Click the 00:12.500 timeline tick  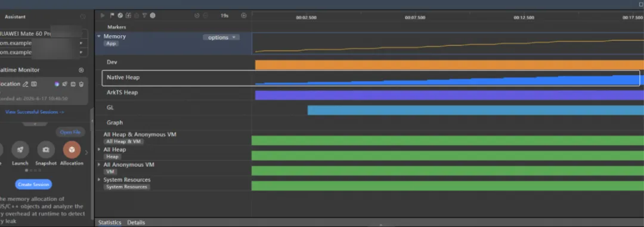(524, 18)
